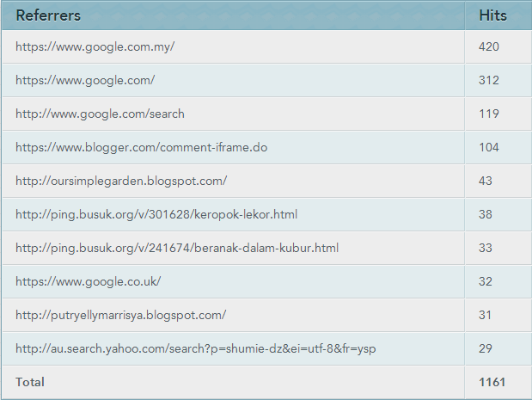Click the 33 hits value

pyautogui.click(x=486, y=248)
